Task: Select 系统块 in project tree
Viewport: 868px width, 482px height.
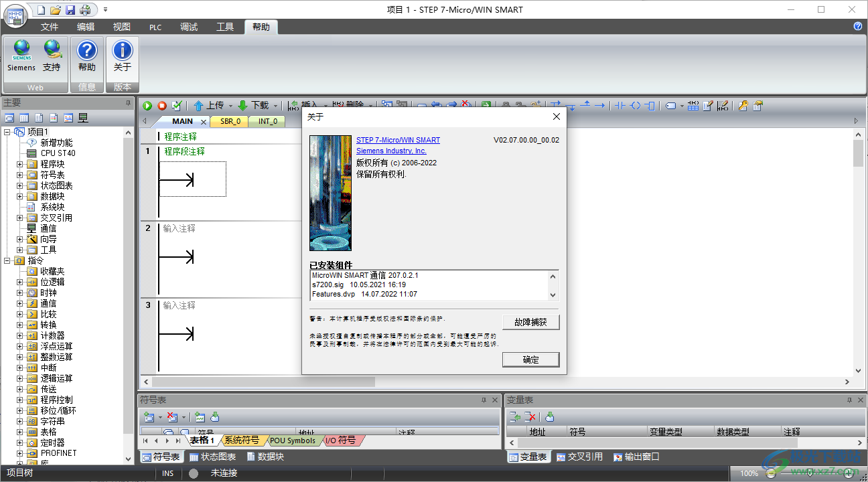Action: click(52, 207)
